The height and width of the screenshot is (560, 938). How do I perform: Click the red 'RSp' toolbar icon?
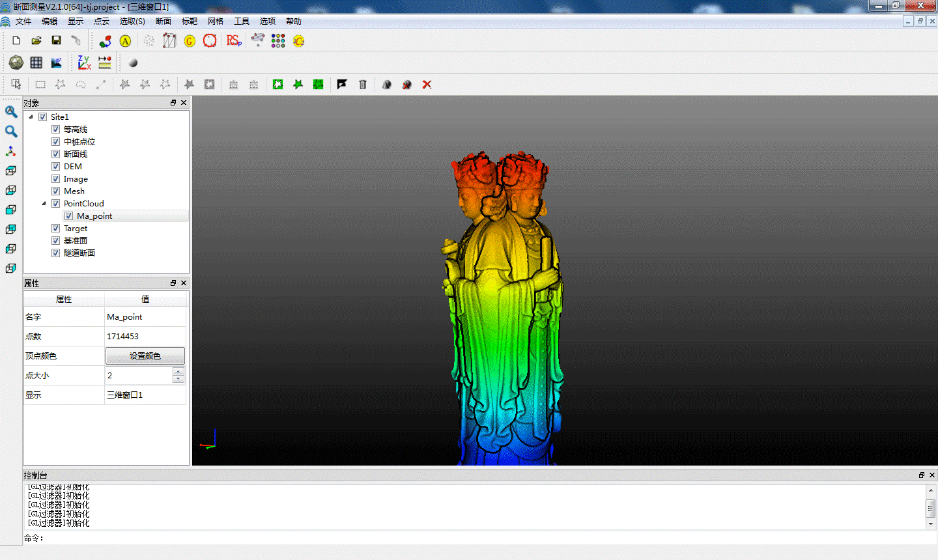[233, 41]
